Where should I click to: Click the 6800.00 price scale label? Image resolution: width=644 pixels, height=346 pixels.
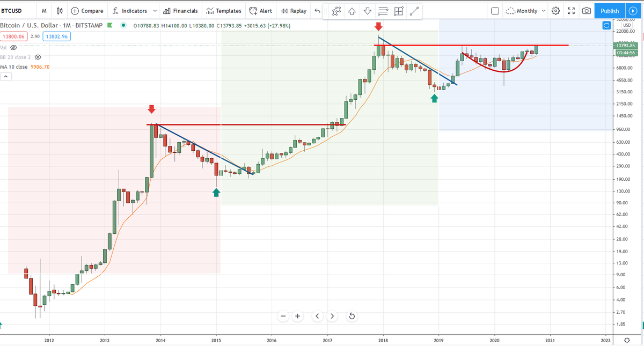624,68
